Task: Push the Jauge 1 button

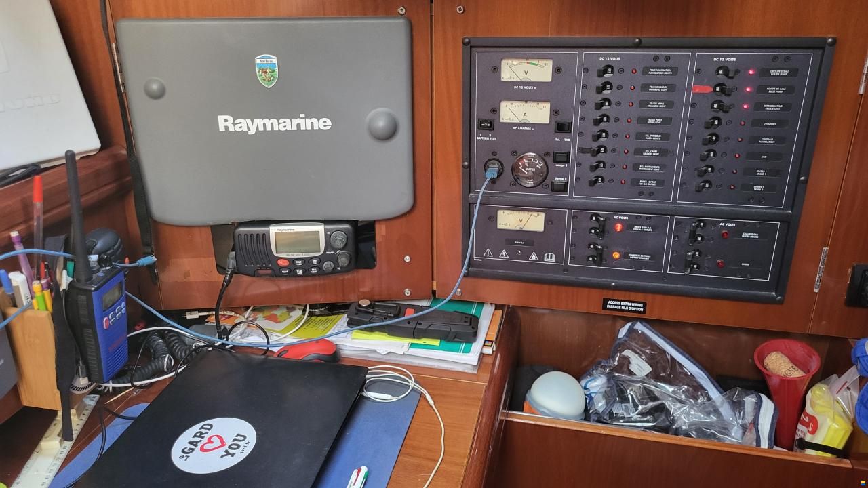Action: (x=560, y=157)
